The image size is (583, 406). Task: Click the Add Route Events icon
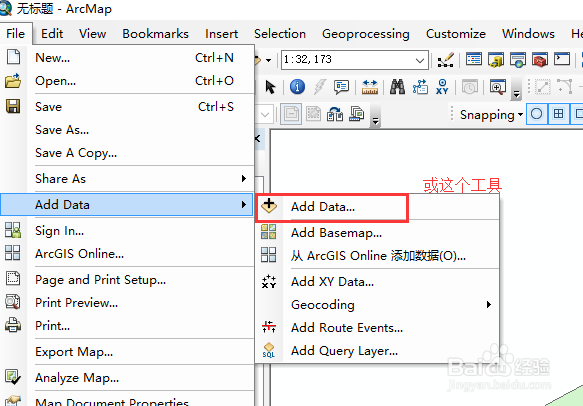click(269, 327)
